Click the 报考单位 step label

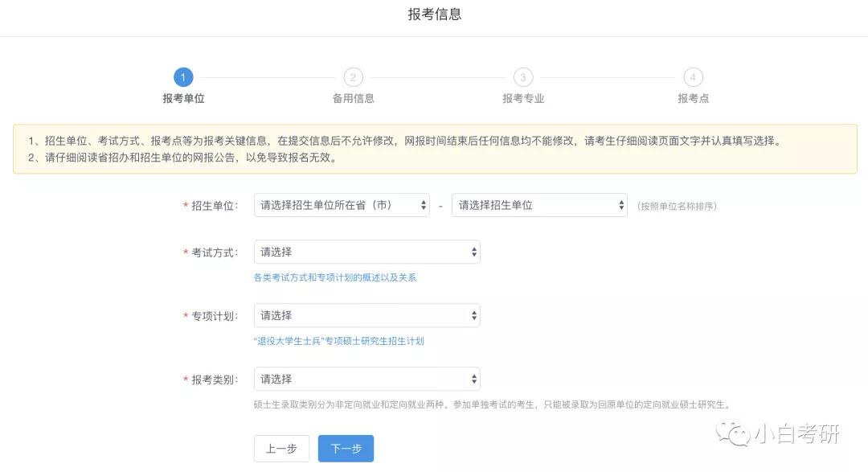183,98
